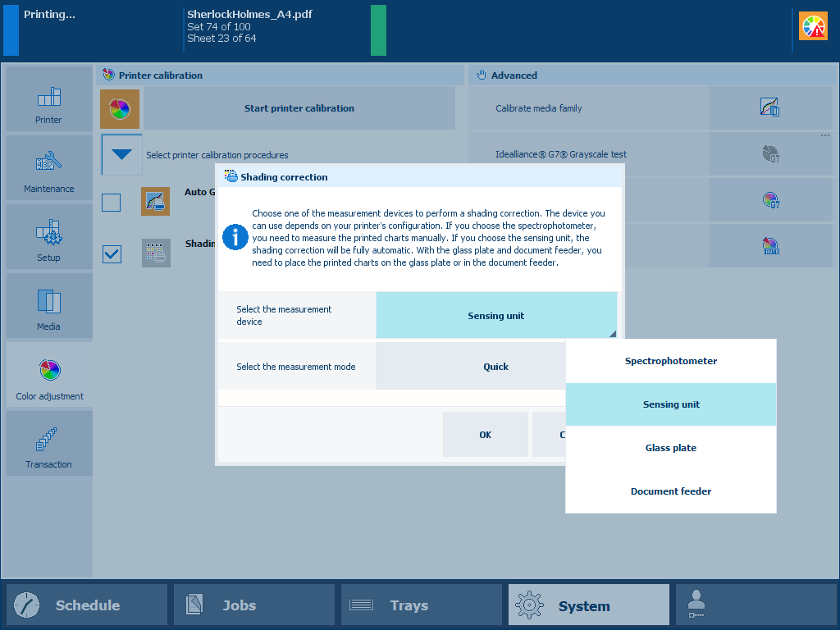This screenshot has width=840, height=630.
Task: Open the Printer section in sidebar
Action: [x=49, y=99]
